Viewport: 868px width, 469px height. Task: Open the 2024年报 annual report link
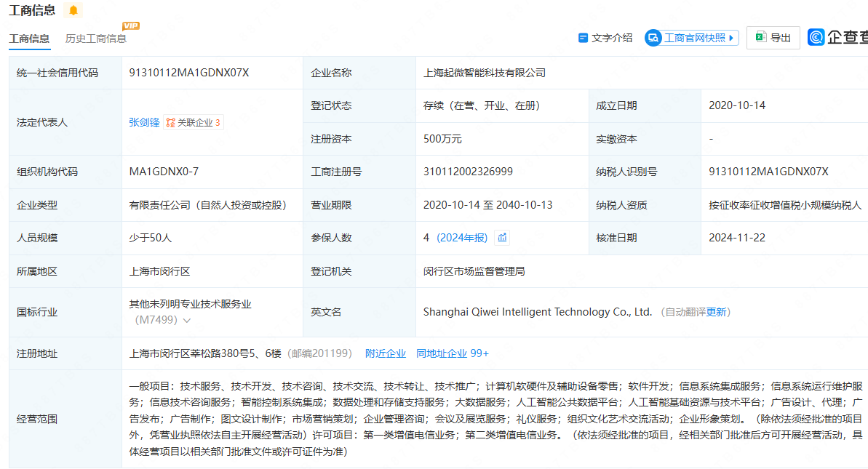click(462, 238)
